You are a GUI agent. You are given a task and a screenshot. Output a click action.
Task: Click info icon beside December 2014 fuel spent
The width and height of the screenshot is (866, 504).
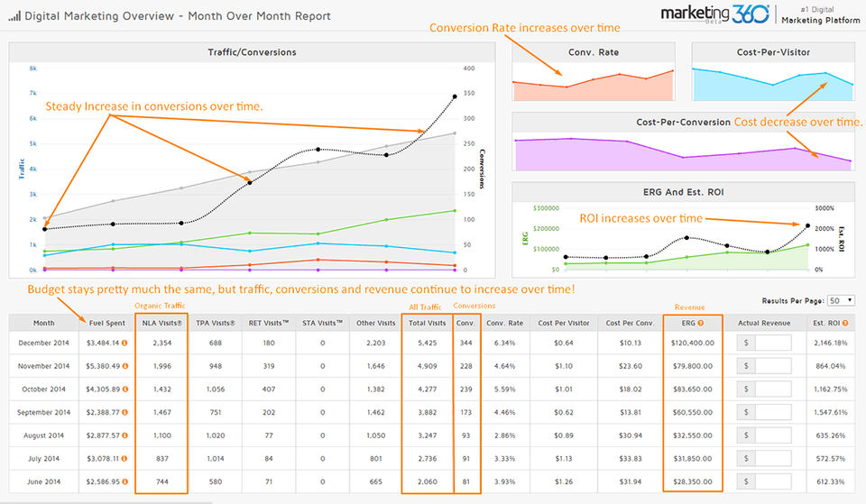pos(124,343)
